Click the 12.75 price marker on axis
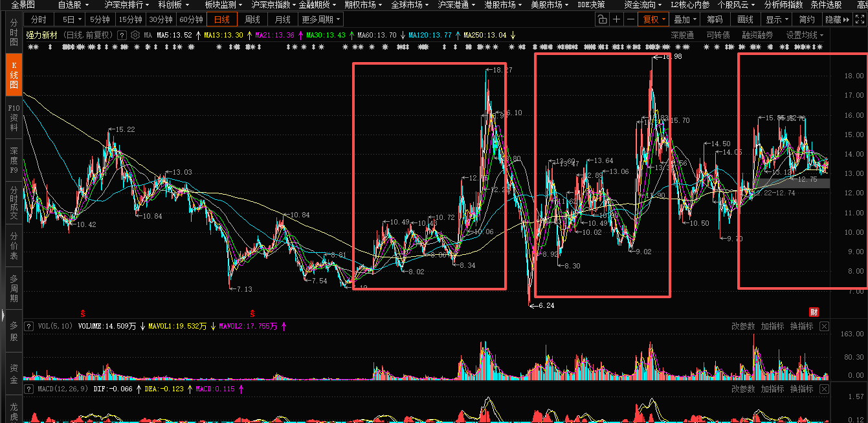The height and width of the screenshot is (423, 868). (807, 180)
